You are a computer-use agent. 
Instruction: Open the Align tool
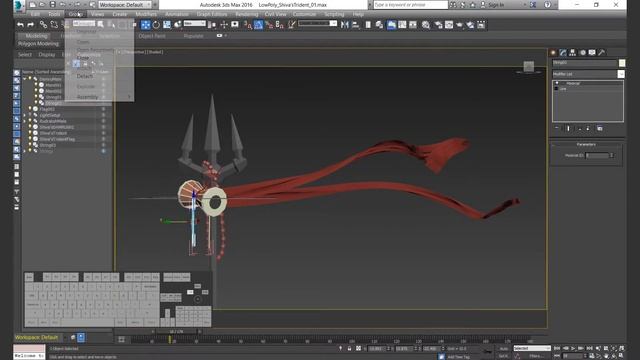pos(356,25)
